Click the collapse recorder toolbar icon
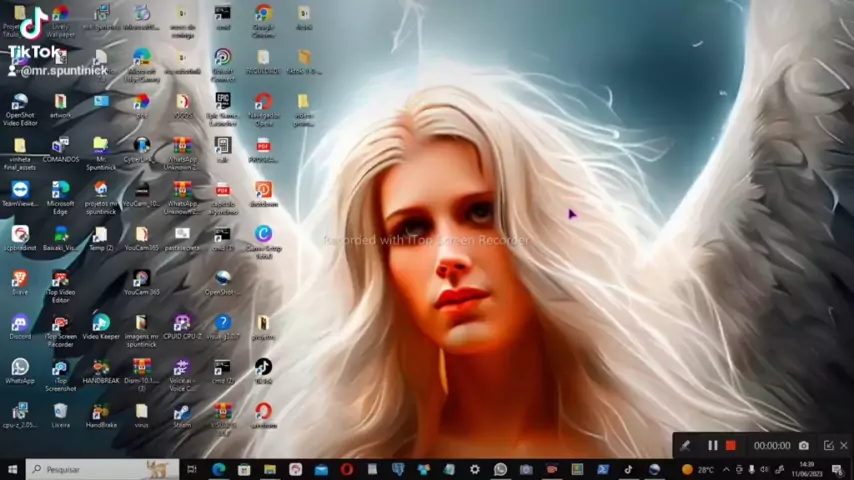Screen dimensions: 854x480 [x=828, y=446]
